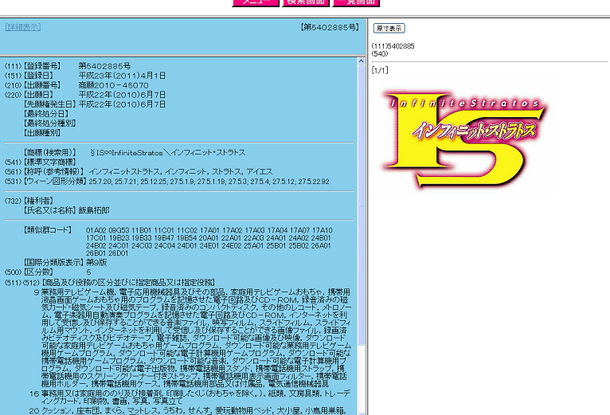Select registration date 平成23年(2011)4月1日
The width and height of the screenshot is (610, 415).
click(x=122, y=75)
